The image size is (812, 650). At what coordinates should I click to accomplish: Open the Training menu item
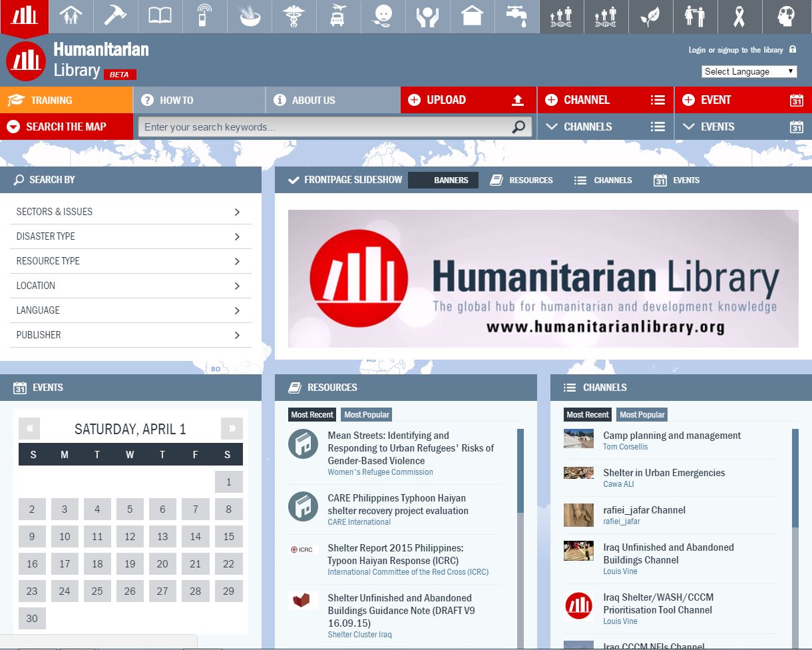point(67,100)
